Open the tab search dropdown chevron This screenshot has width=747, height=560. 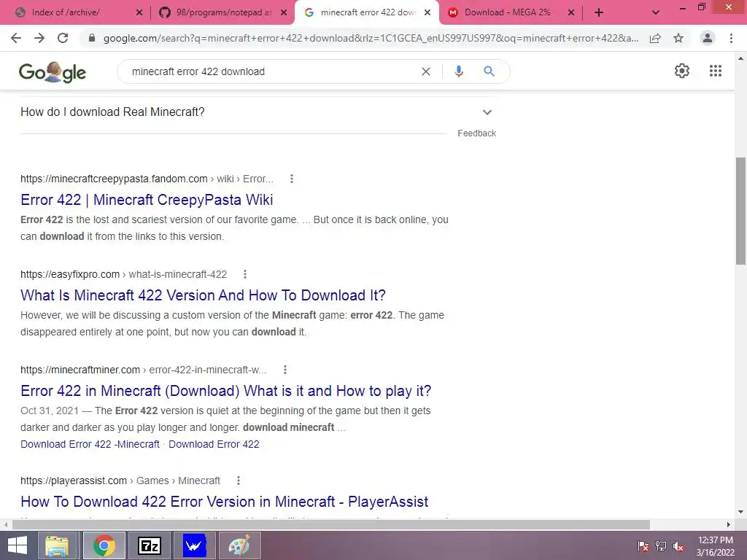[656, 13]
